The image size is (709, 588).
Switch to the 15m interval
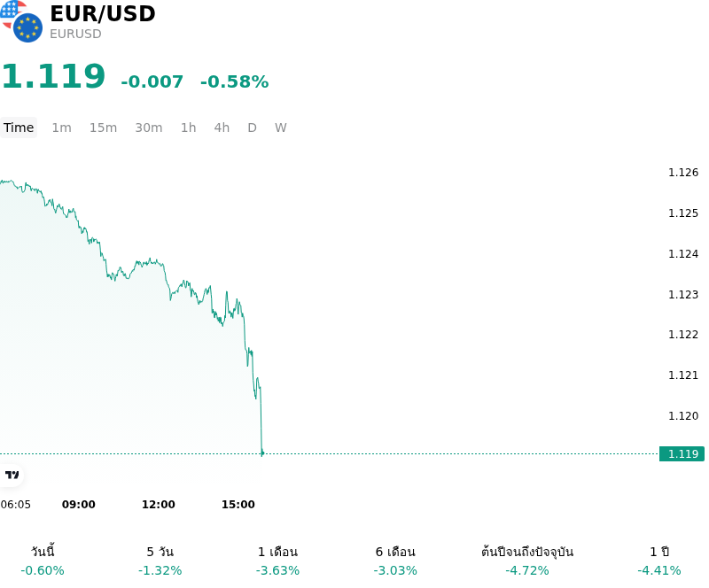(103, 128)
